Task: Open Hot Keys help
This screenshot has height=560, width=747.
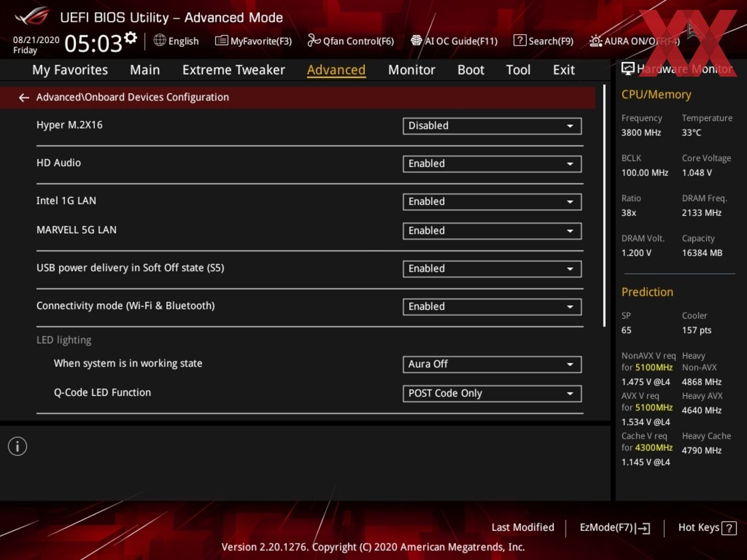Action: click(707, 528)
